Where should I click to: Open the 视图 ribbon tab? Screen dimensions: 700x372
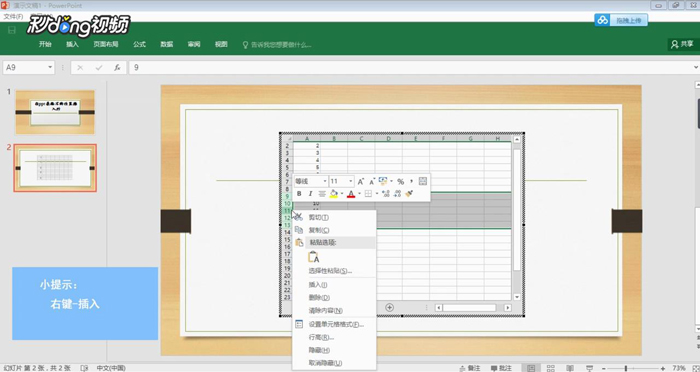click(221, 44)
